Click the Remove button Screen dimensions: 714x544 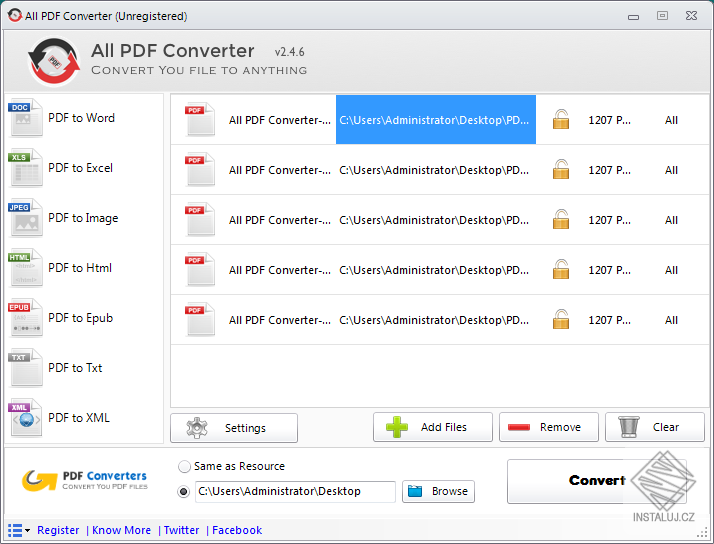(549, 427)
